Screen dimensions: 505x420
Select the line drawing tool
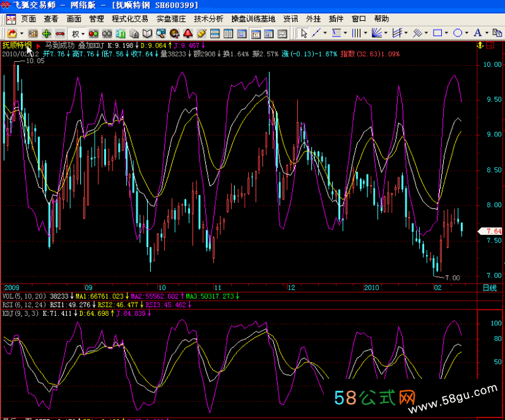point(317,33)
